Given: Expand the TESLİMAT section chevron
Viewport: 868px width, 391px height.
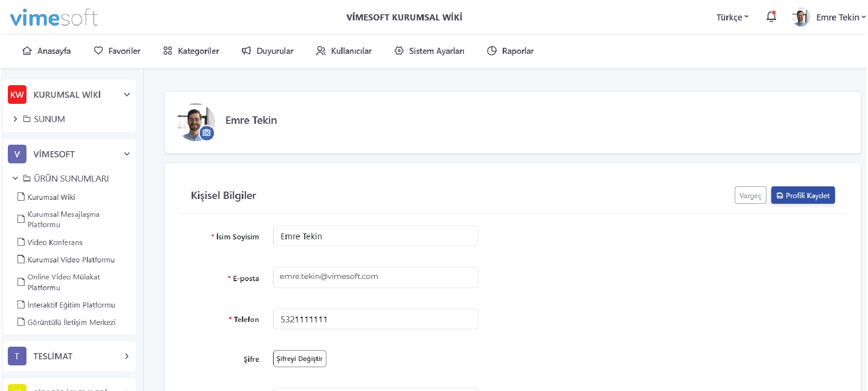Looking at the screenshot, I should pos(127,356).
